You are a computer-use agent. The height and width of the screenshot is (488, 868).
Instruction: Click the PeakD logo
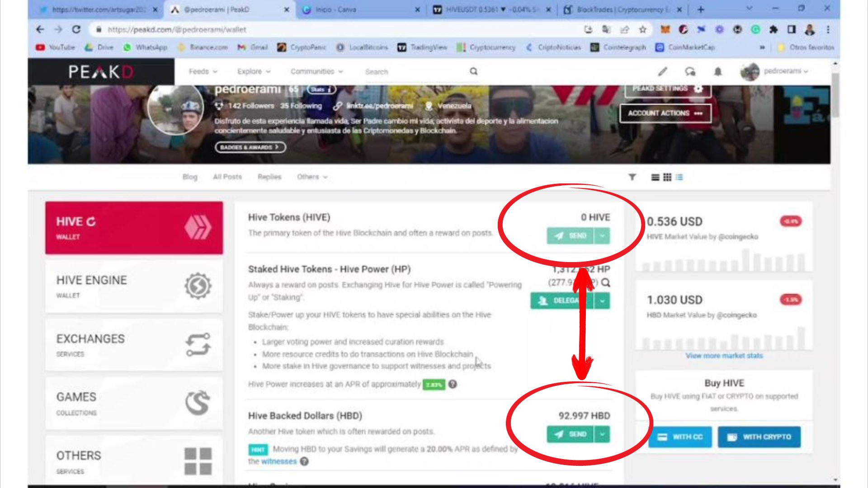(x=101, y=72)
